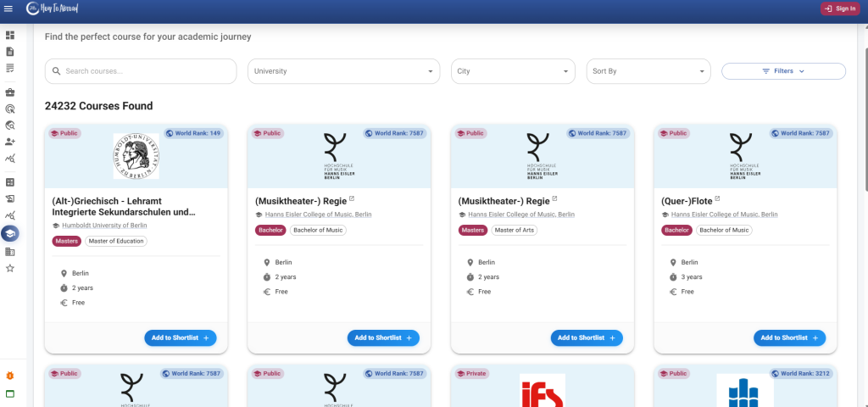Screen dimensions: 868x407
Task: Click the orange bug icon in sidebar
Action: pos(10,375)
